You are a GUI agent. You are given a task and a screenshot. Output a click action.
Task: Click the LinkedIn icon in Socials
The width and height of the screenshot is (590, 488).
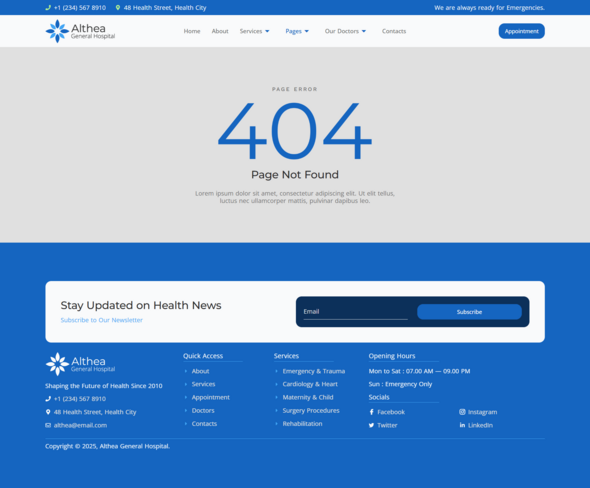462,425
